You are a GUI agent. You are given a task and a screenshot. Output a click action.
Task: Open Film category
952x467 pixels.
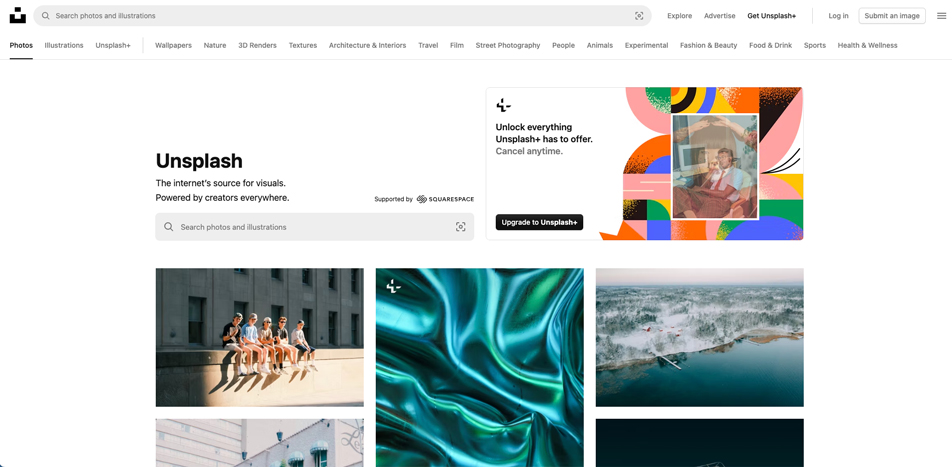click(457, 46)
